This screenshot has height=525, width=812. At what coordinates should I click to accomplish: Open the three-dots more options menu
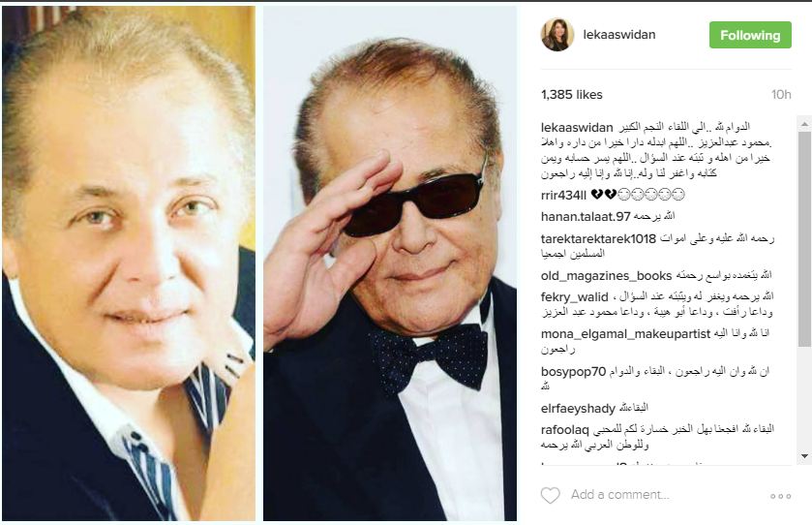780,496
